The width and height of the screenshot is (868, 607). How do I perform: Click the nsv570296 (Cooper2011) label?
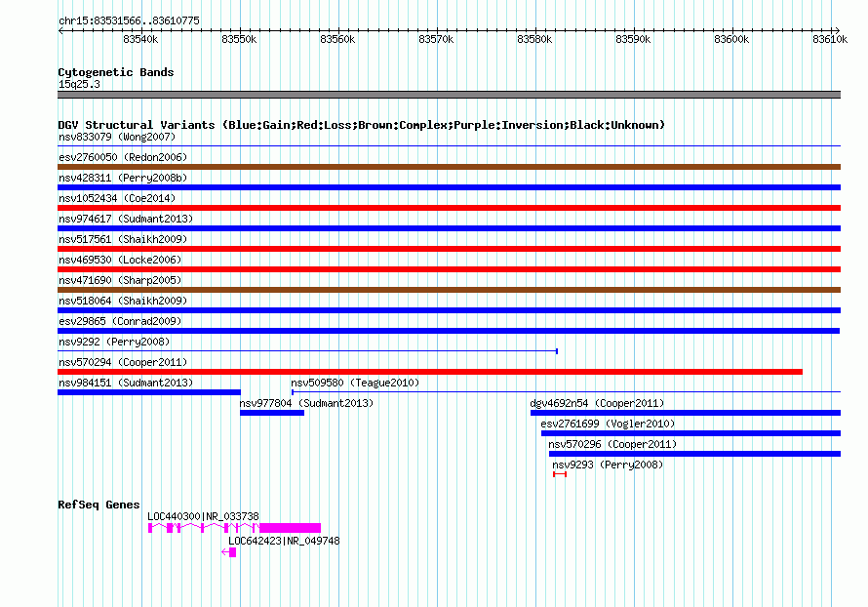point(612,444)
